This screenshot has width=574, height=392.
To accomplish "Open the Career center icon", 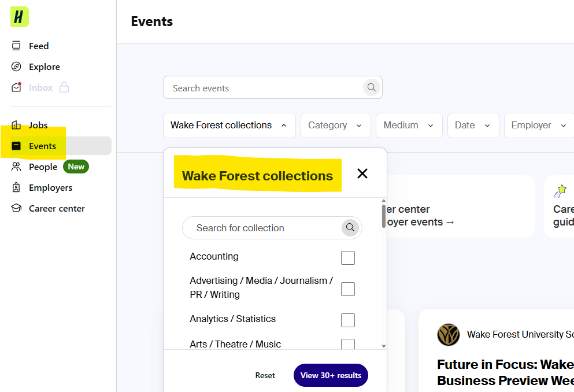I will [x=17, y=209].
